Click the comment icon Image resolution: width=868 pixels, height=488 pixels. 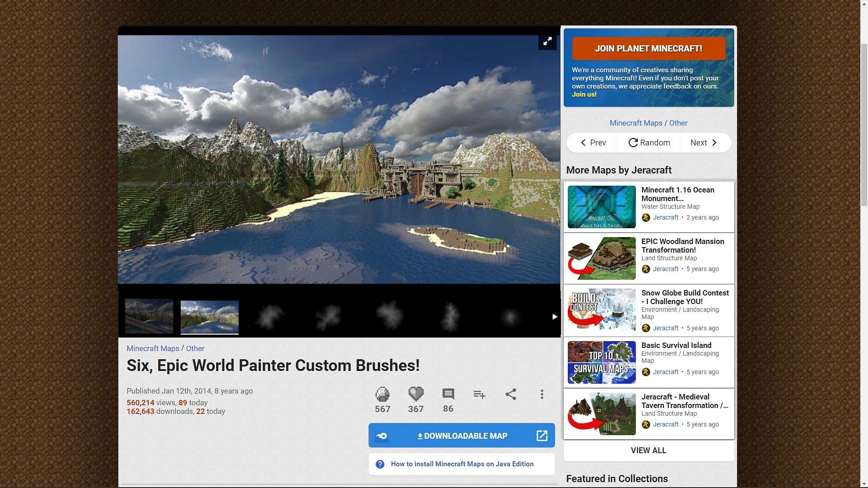click(x=448, y=393)
